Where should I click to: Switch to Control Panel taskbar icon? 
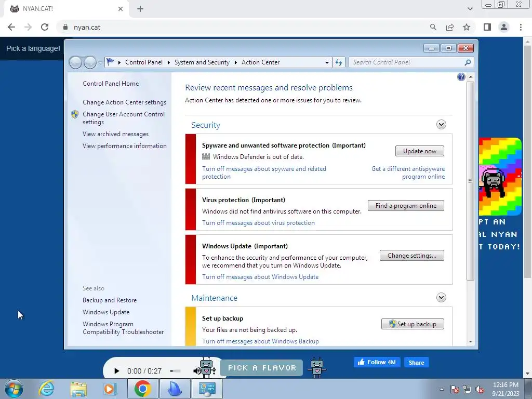point(207,389)
